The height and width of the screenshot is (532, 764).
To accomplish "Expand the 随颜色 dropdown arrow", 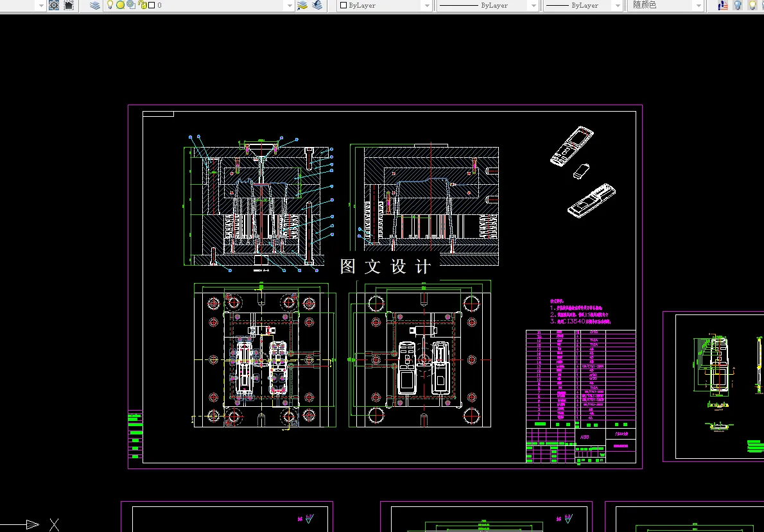I will tap(699, 5).
